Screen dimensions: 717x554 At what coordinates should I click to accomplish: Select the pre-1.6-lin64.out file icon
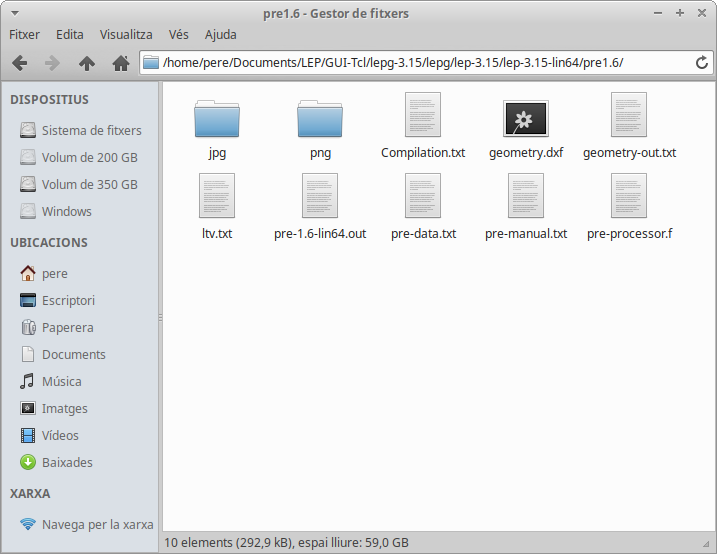320,196
